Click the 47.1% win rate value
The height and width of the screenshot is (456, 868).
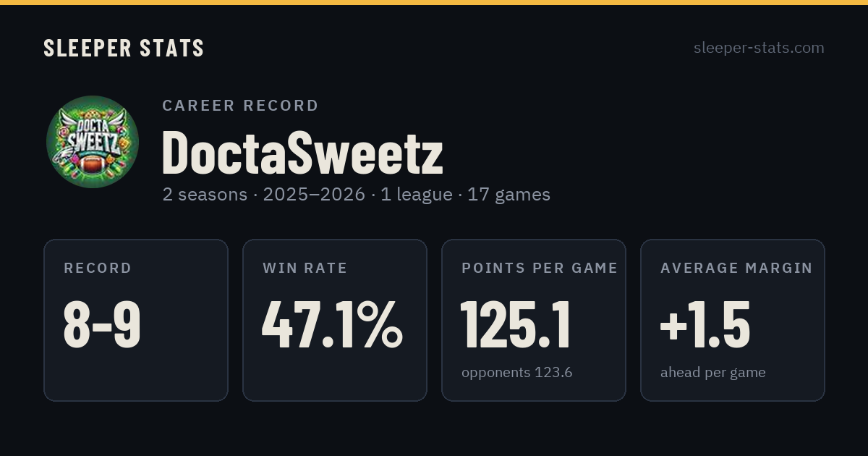pos(332,325)
